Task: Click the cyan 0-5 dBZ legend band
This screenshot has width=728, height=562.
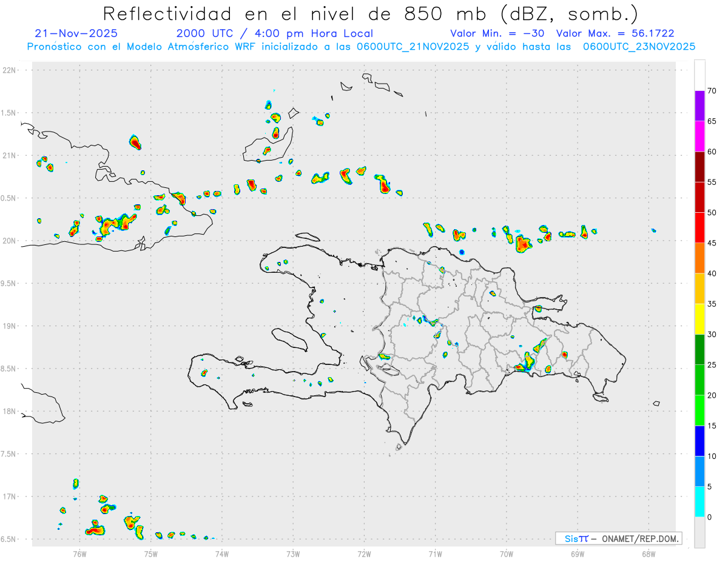Action: point(699,501)
